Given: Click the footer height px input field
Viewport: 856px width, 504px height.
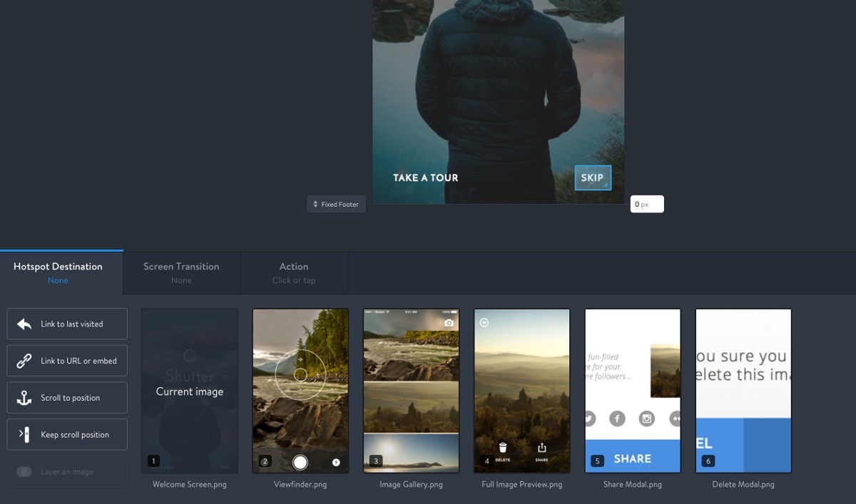Looking at the screenshot, I should [646, 205].
